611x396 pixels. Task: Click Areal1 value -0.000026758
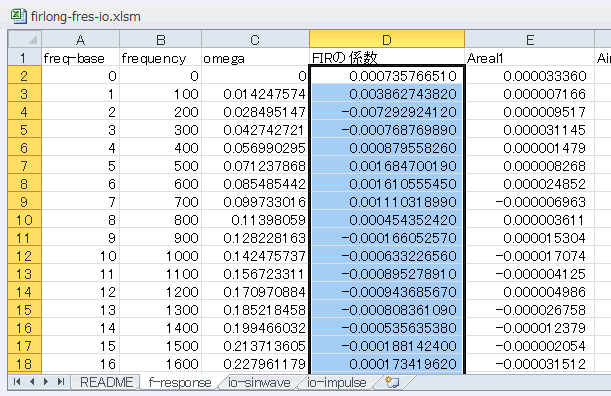(x=530, y=310)
